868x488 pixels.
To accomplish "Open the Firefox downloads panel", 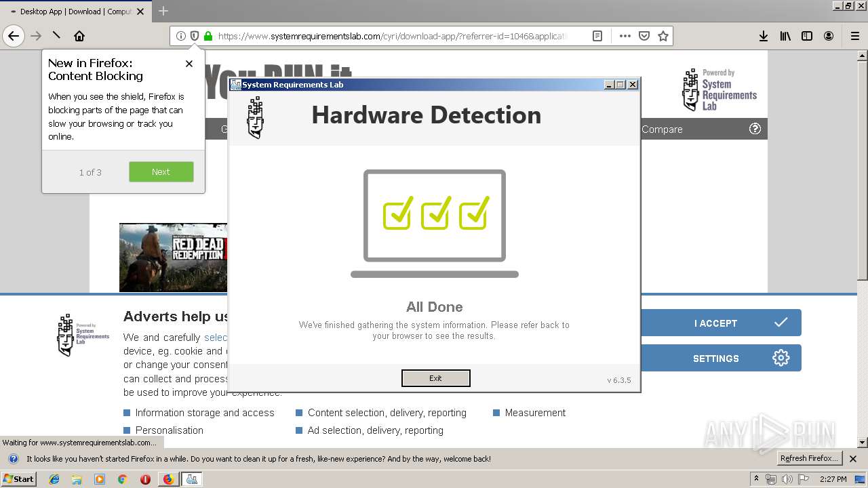I will 764,36.
